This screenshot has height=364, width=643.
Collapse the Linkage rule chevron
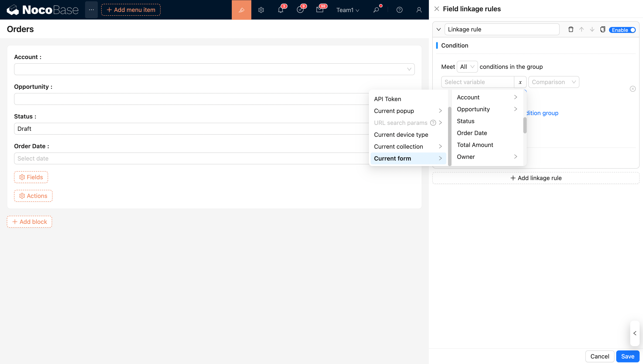(438, 30)
